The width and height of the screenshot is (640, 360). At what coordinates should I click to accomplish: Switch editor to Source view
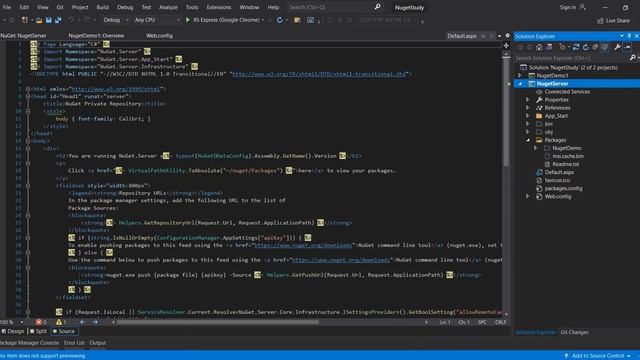coord(64,331)
